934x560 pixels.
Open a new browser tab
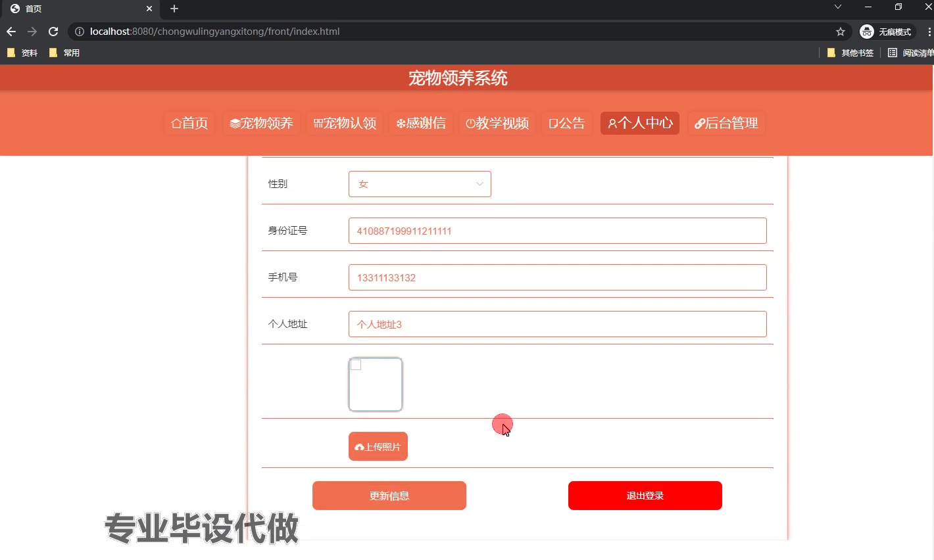[174, 9]
